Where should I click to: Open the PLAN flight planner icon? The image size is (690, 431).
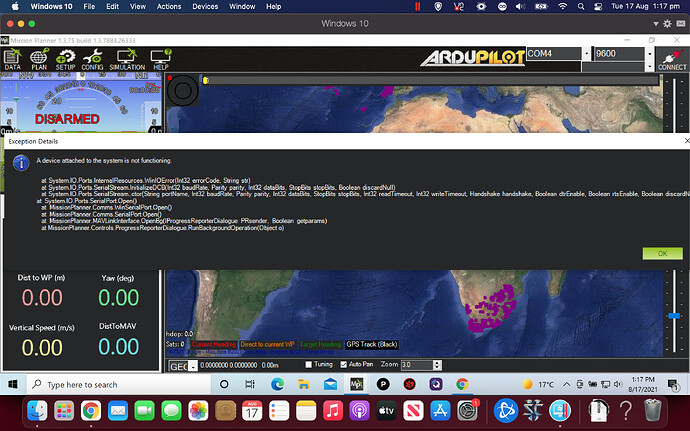(39, 59)
